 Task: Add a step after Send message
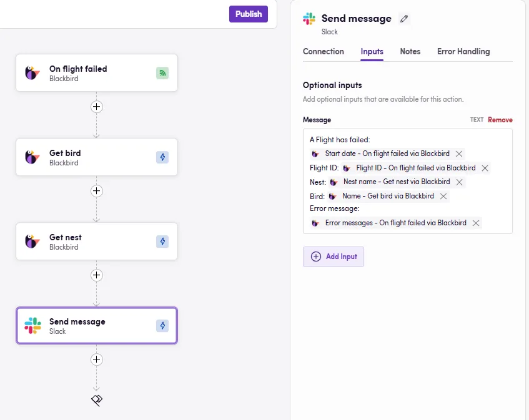pos(96,359)
